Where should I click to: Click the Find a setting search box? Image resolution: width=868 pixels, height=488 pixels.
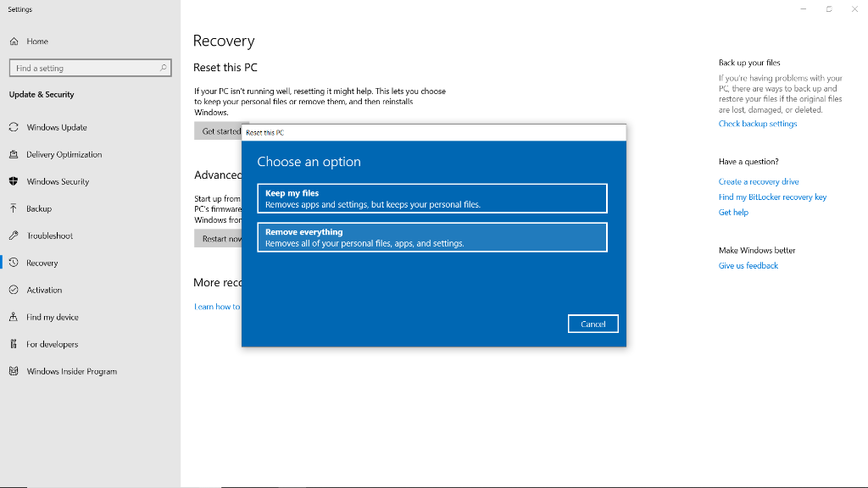pyautogui.click(x=90, y=66)
